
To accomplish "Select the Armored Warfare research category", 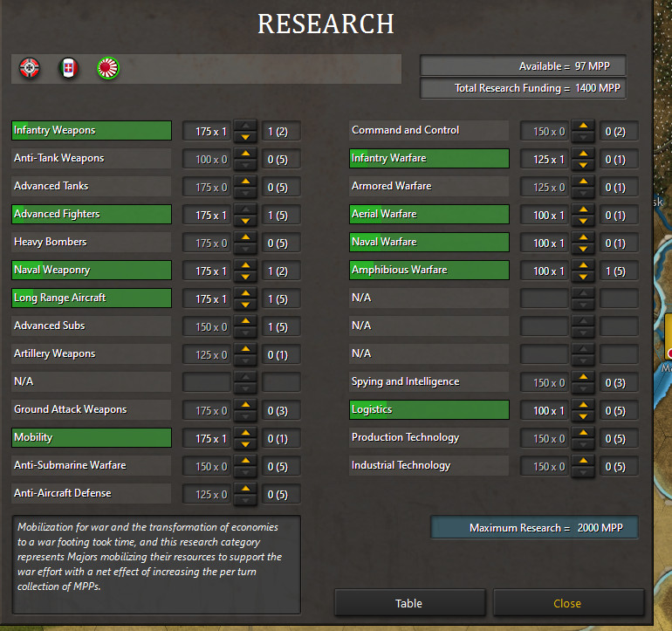I will click(429, 186).
